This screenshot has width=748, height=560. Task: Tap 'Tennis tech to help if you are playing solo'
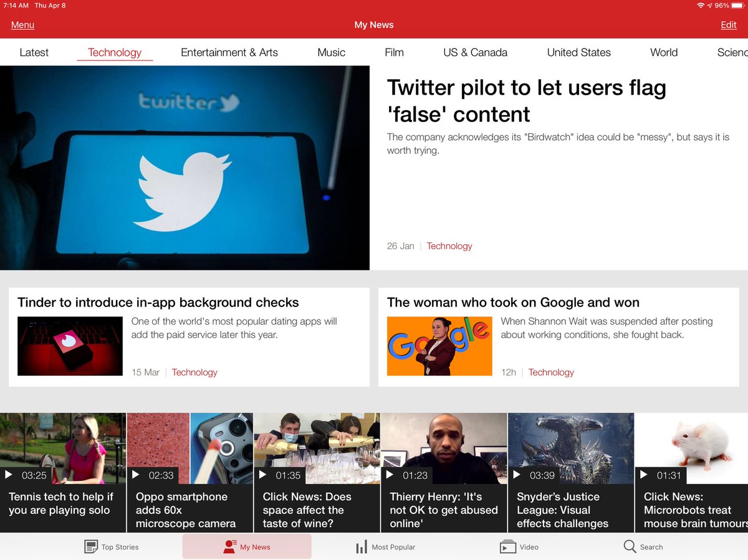tap(61, 503)
